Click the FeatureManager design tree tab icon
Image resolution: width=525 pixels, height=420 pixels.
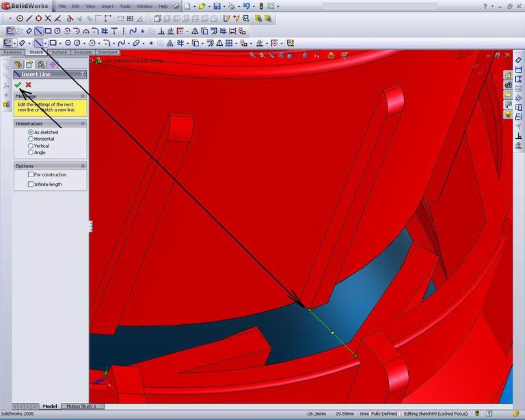18,64
